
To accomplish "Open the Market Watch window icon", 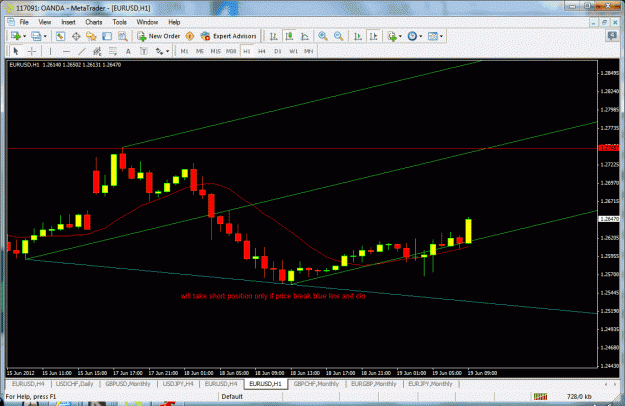I will [x=60, y=36].
